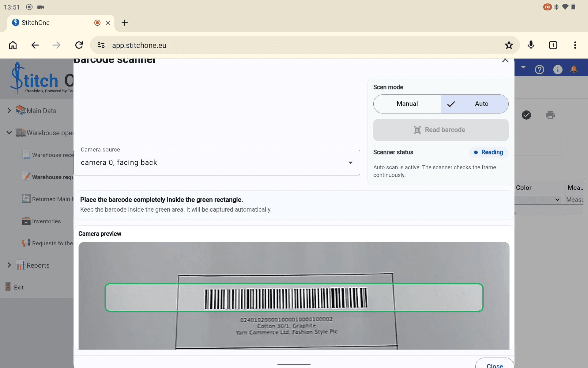Open the browser three-dot menu

575,45
